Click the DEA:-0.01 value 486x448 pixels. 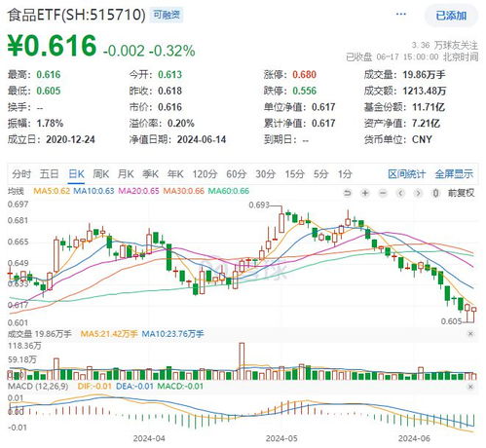coord(134,387)
